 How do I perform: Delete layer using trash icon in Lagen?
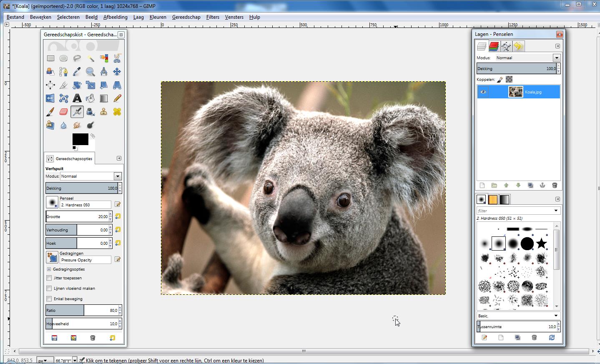click(555, 186)
